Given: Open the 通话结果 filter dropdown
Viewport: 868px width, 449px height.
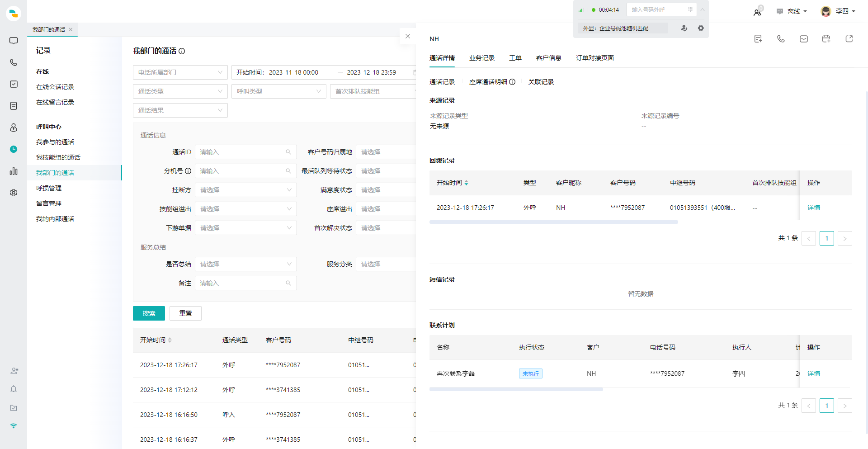Looking at the screenshot, I should 180,110.
